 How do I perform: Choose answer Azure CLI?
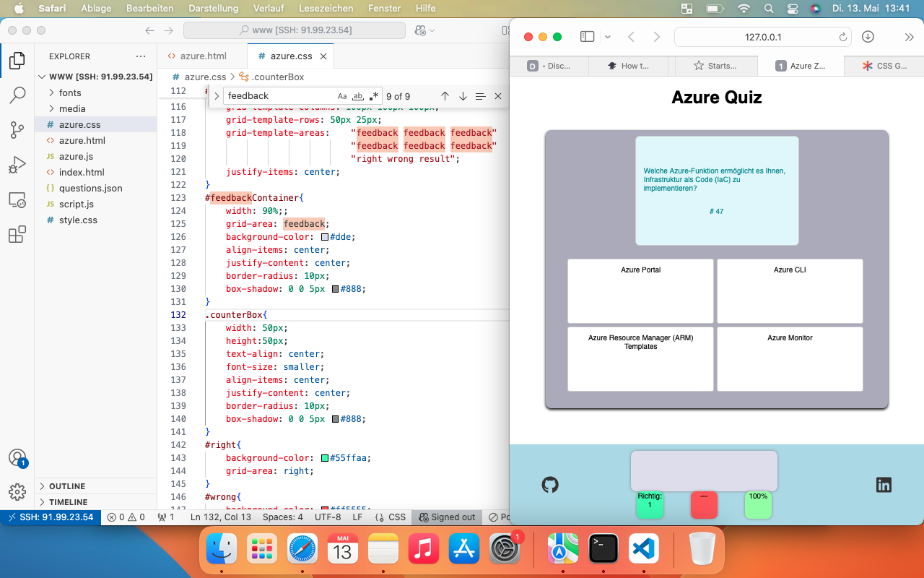(790, 290)
